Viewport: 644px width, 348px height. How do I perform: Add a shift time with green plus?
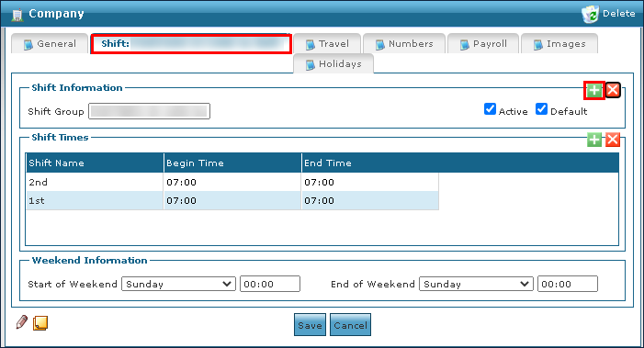click(x=593, y=140)
